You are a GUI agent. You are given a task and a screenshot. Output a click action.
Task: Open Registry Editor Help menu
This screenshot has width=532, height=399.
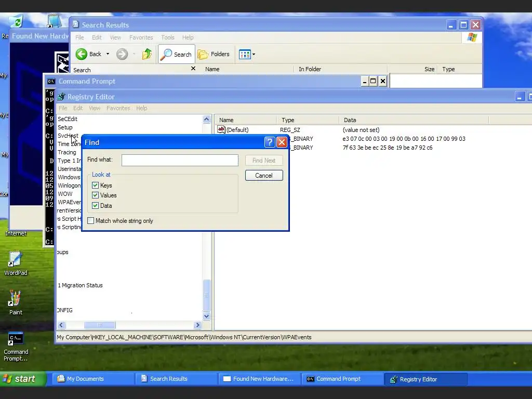[141, 108]
